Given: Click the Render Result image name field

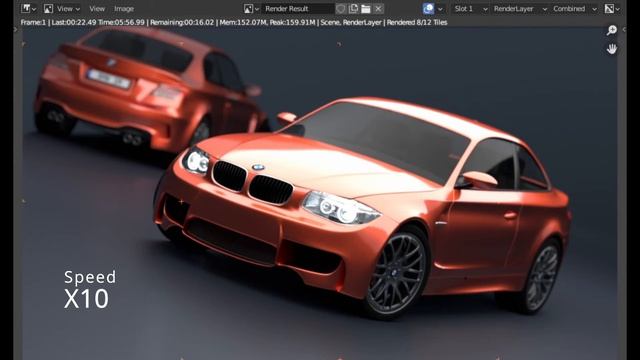Looking at the screenshot, I should [298, 9].
